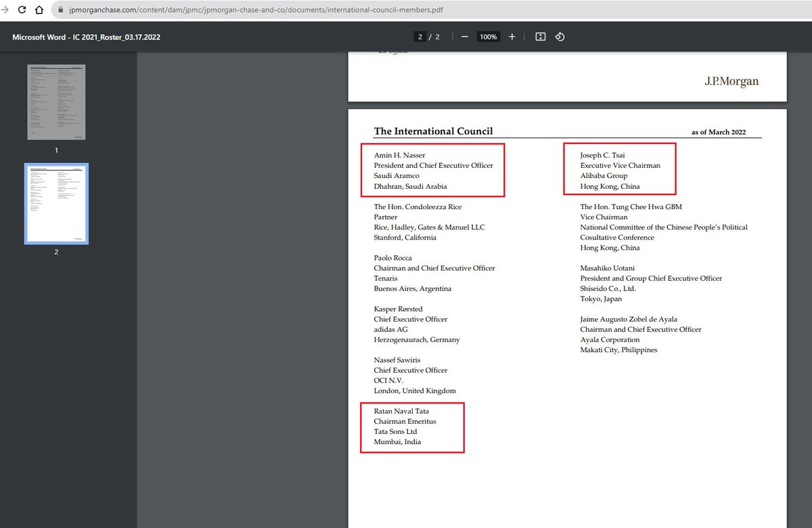
Task: Click the as of March 2022 date text
Action: (x=719, y=132)
